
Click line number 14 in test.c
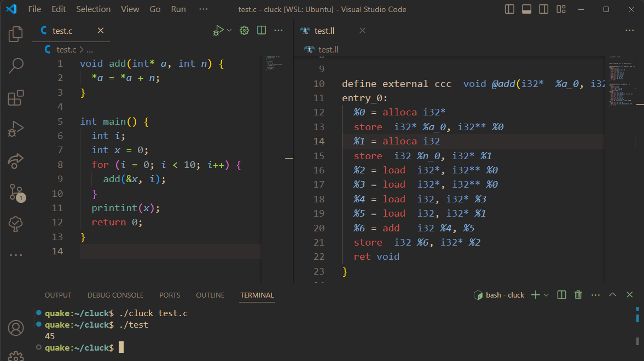57,251
